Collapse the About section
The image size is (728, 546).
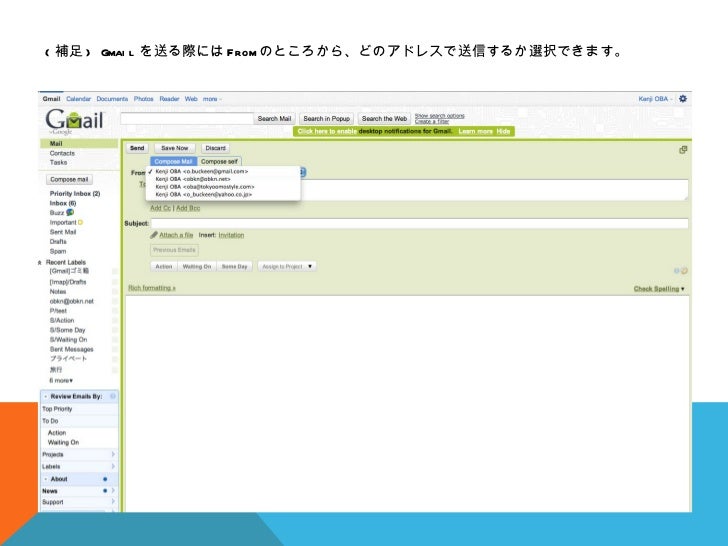pyautogui.click(x=46, y=479)
